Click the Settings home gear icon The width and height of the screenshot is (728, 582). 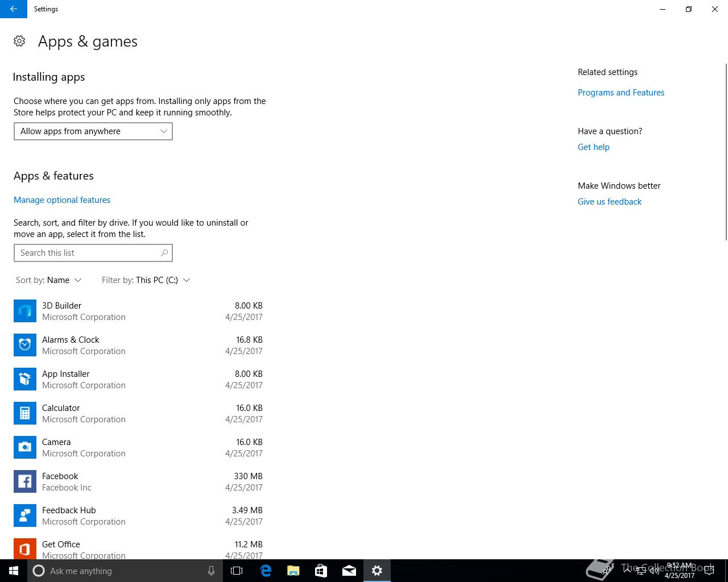19,41
